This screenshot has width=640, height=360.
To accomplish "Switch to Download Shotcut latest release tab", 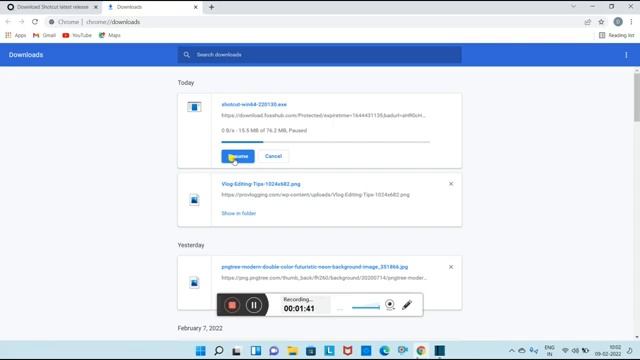I will coord(52,7).
